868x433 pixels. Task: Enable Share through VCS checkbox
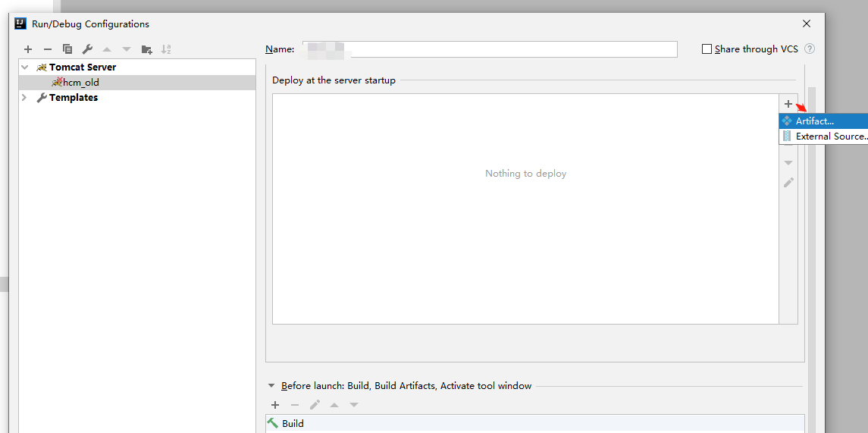tap(707, 49)
